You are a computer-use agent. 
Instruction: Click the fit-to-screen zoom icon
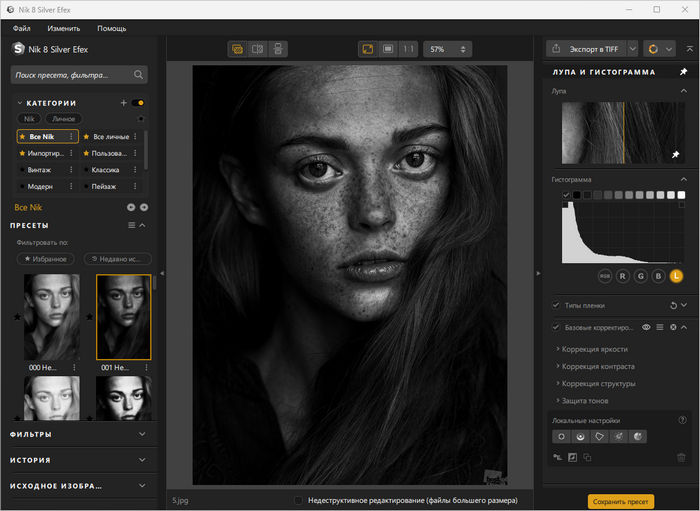(x=367, y=48)
